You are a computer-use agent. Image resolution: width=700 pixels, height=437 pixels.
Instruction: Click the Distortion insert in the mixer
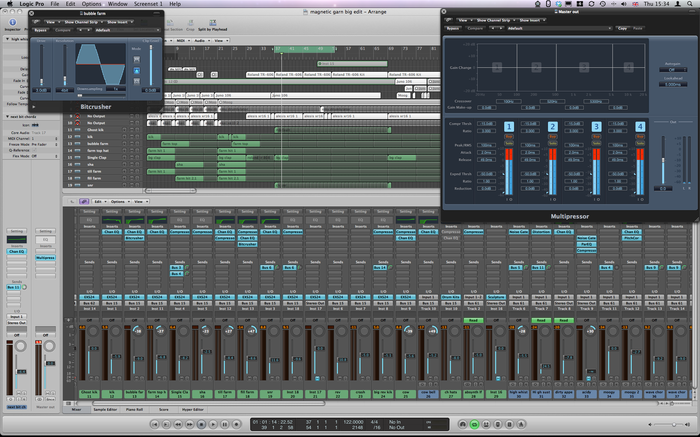pos(541,232)
